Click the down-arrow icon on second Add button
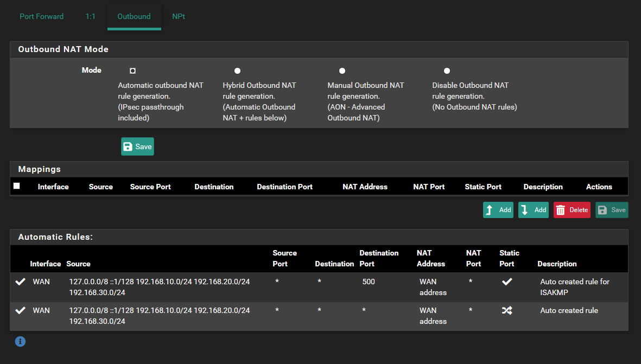Screen dimensions: 641x364 (524, 210)
